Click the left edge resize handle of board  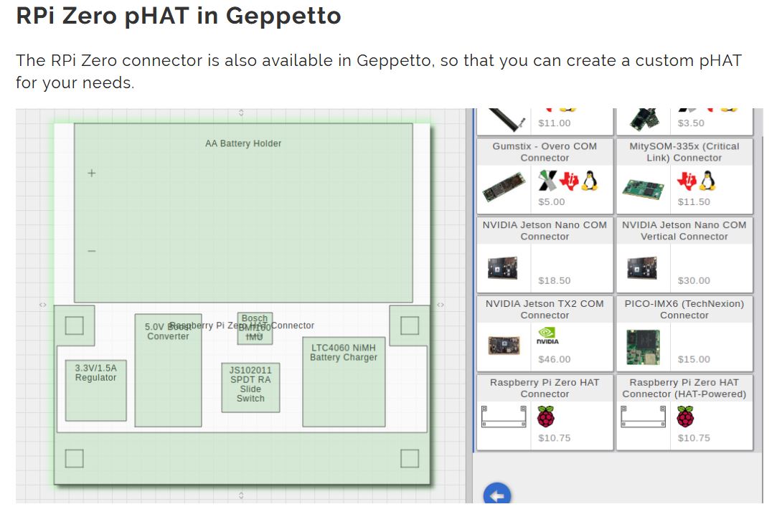point(43,305)
